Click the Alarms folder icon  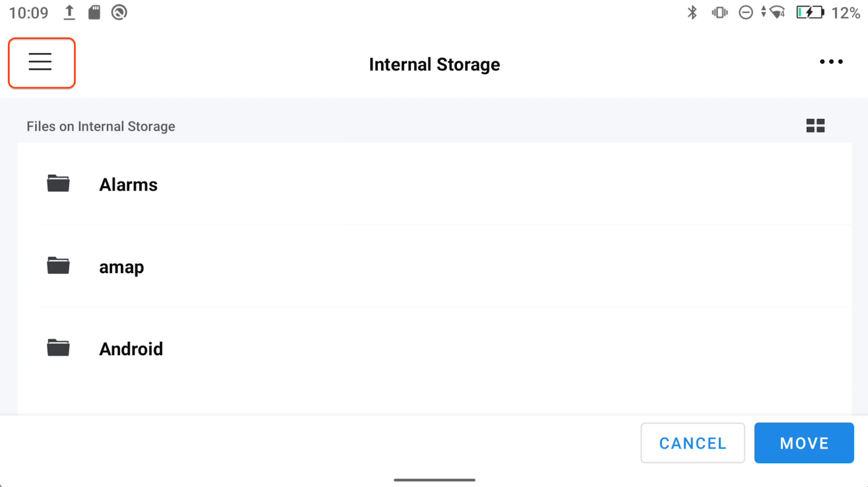pyautogui.click(x=58, y=184)
